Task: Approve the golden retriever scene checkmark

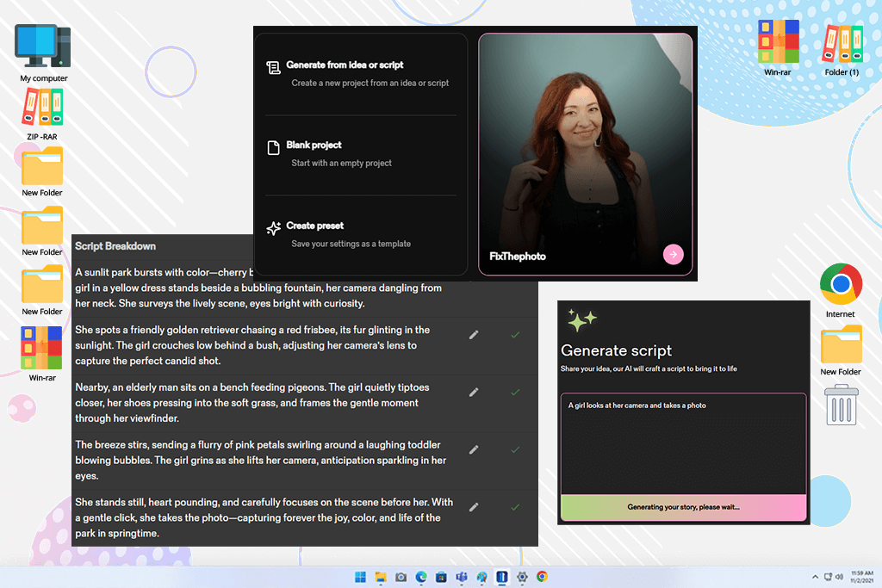Action: 515,335
